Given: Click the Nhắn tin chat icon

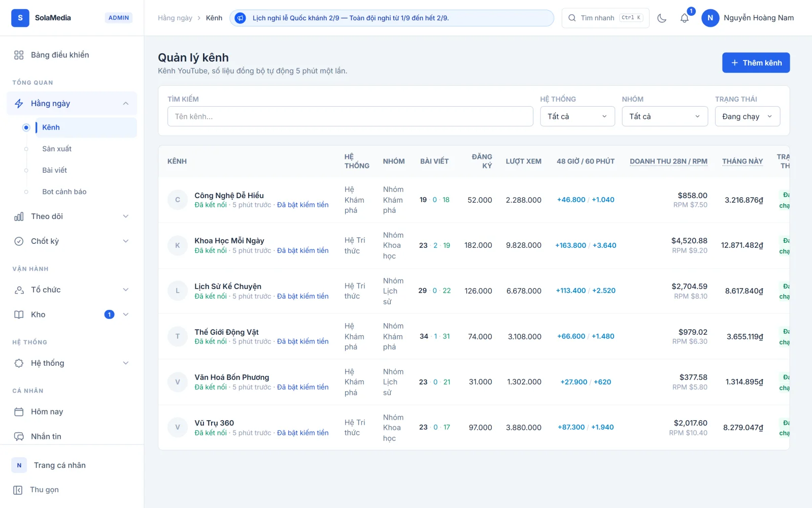Looking at the screenshot, I should click(19, 436).
